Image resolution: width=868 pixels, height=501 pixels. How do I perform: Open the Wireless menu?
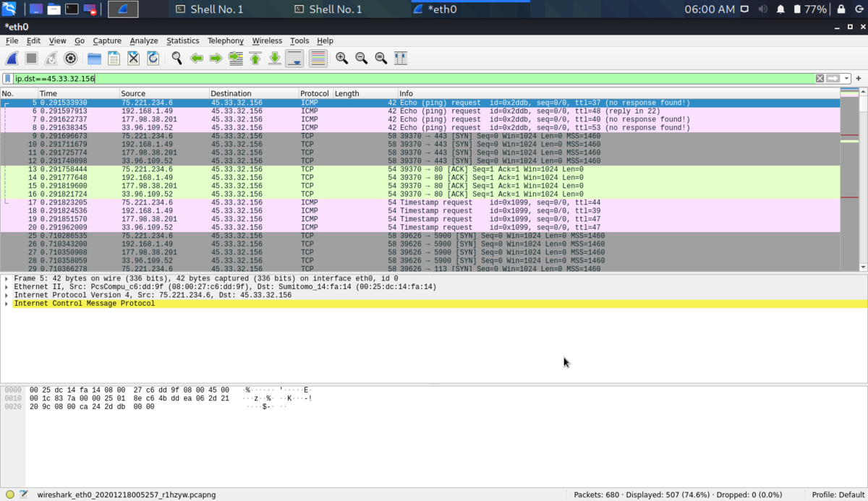267,40
